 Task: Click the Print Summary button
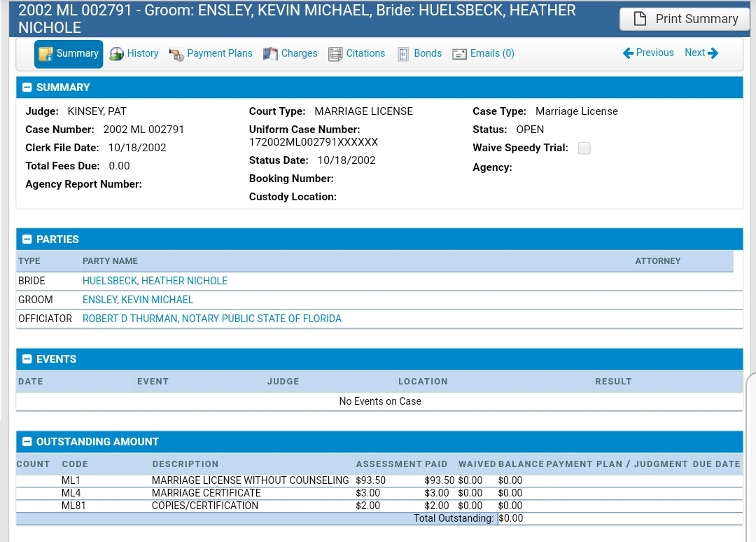click(685, 19)
